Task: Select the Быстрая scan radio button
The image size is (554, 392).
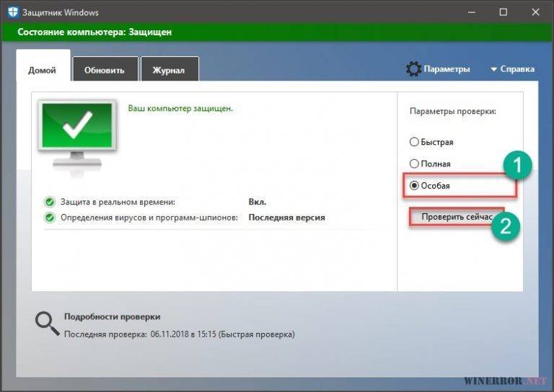Action: click(414, 142)
